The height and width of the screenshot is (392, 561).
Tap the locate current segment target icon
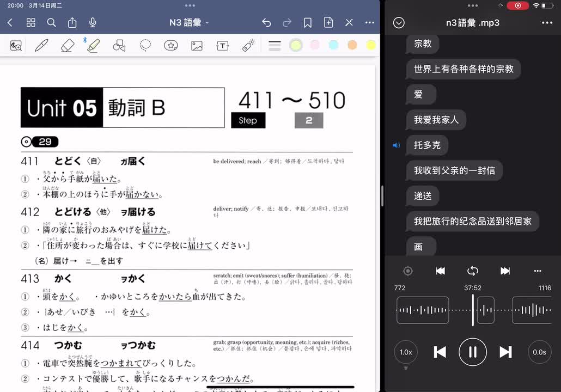pyautogui.click(x=408, y=271)
